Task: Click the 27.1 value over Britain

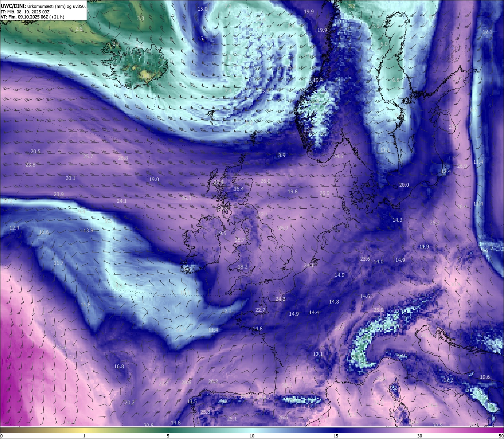Action: tap(263, 214)
